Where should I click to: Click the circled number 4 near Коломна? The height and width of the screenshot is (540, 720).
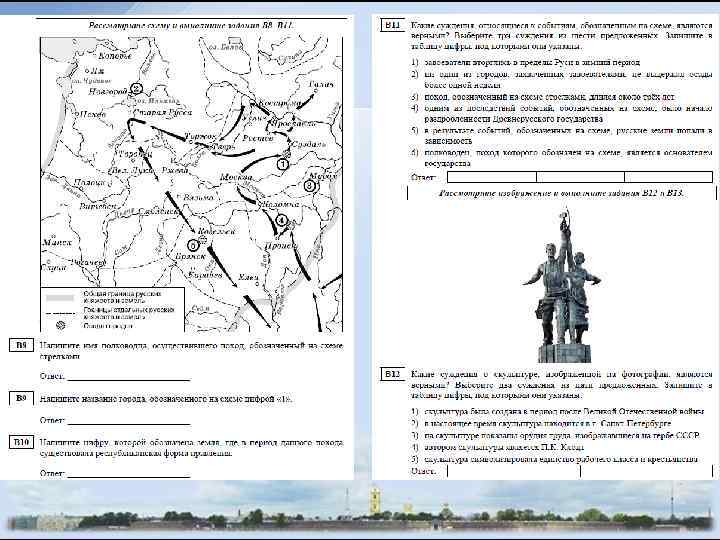tap(281, 221)
